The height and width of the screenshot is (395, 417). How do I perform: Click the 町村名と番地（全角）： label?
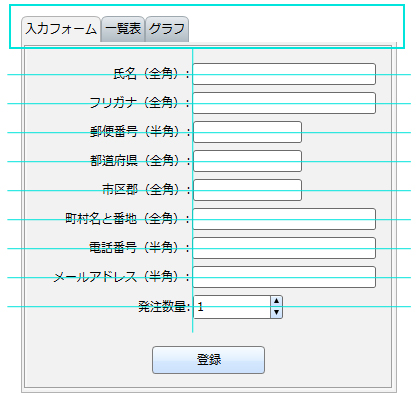click(x=128, y=219)
